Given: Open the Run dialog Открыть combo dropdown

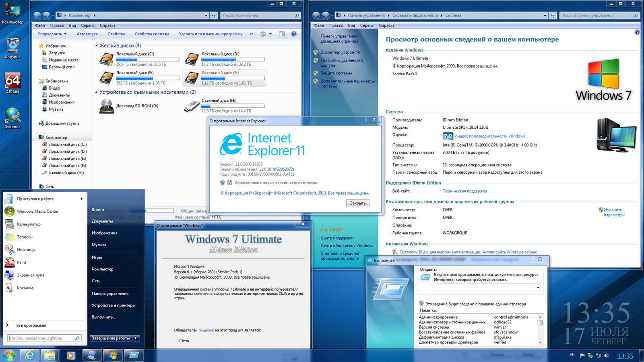Looking at the screenshot, I should click(538, 288).
